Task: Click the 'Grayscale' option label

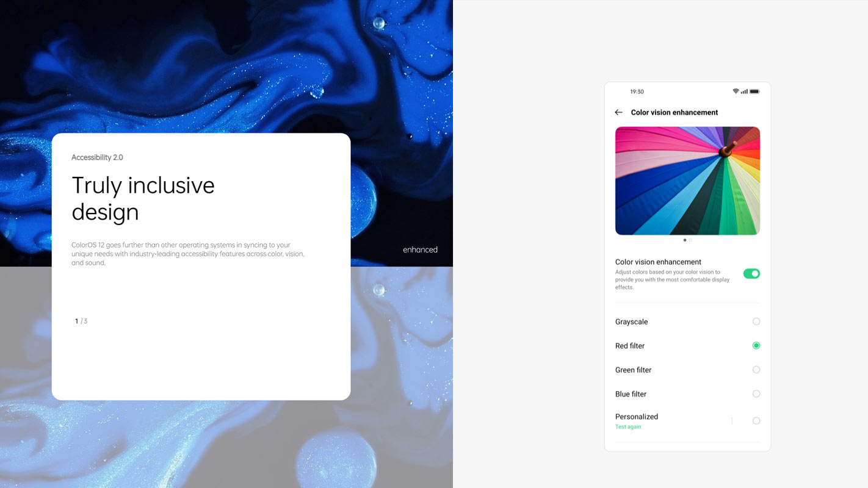Action: [x=632, y=321]
